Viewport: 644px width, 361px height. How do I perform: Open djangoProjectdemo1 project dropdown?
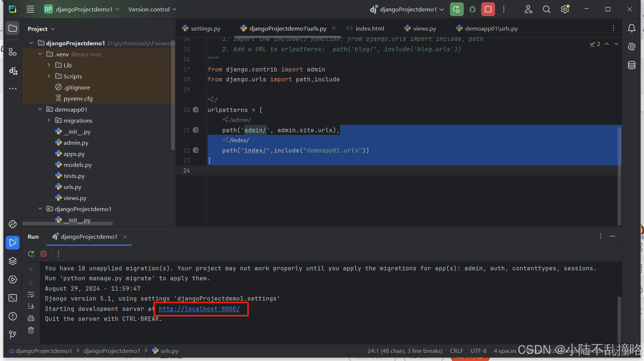82,9
